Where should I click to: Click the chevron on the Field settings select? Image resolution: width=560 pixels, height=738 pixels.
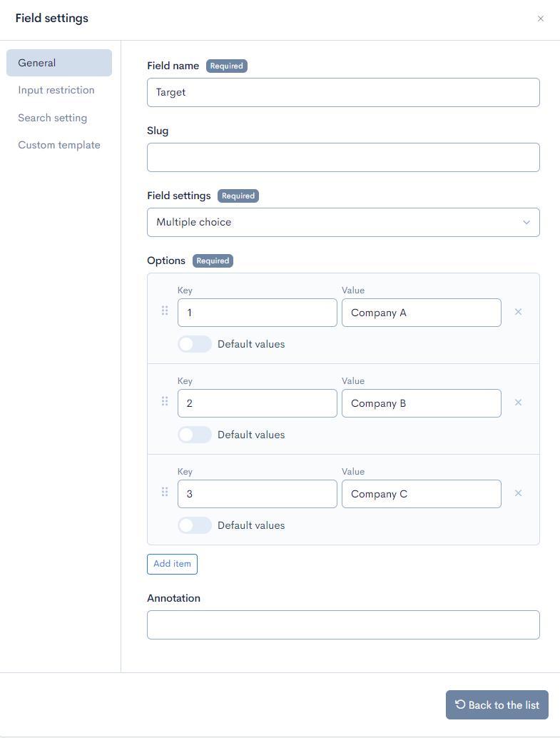[526, 222]
